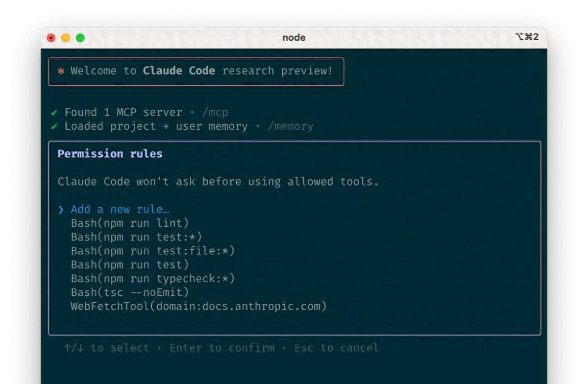Click the green checkmark beside MCP server
588x384 pixels.
pyautogui.click(x=54, y=113)
